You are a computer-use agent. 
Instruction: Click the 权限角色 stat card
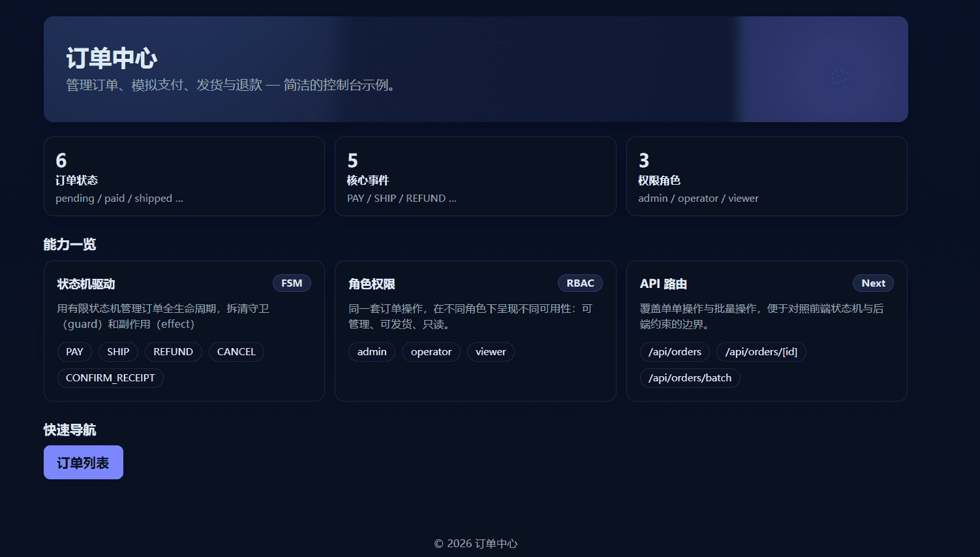click(x=767, y=176)
